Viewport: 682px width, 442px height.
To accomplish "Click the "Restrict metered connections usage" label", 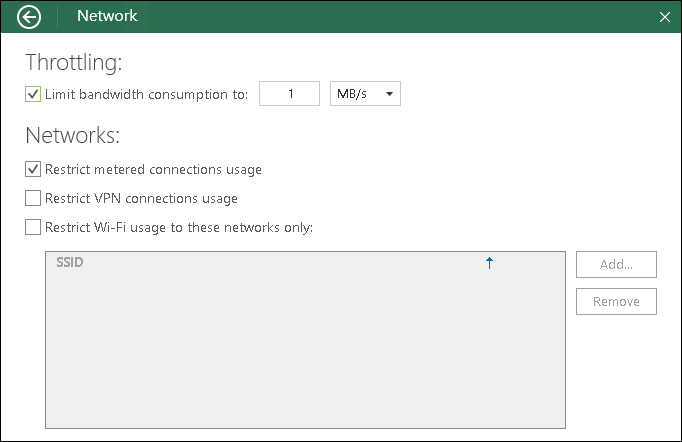I will click(x=153, y=169).
